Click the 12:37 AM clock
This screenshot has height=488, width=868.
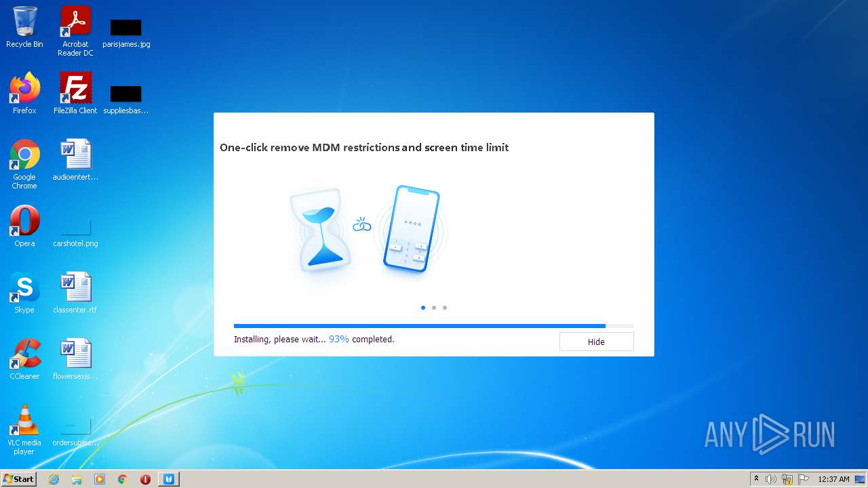(833, 479)
